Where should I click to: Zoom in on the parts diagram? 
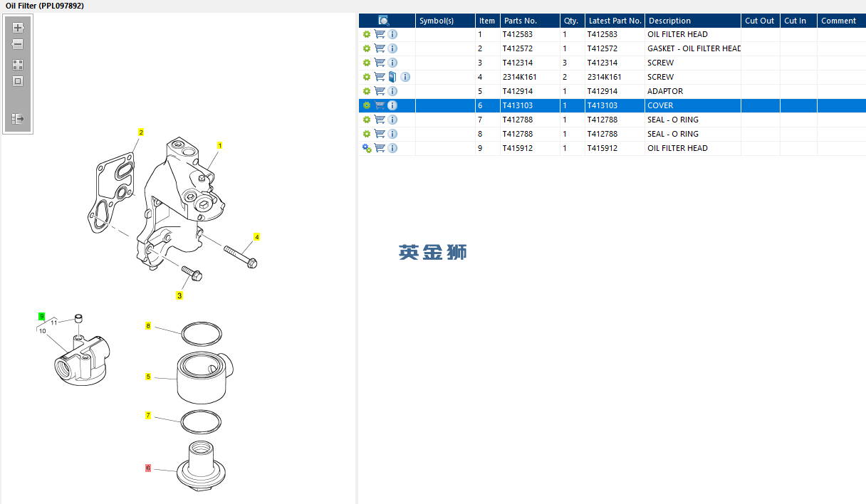click(x=19, y=28)
